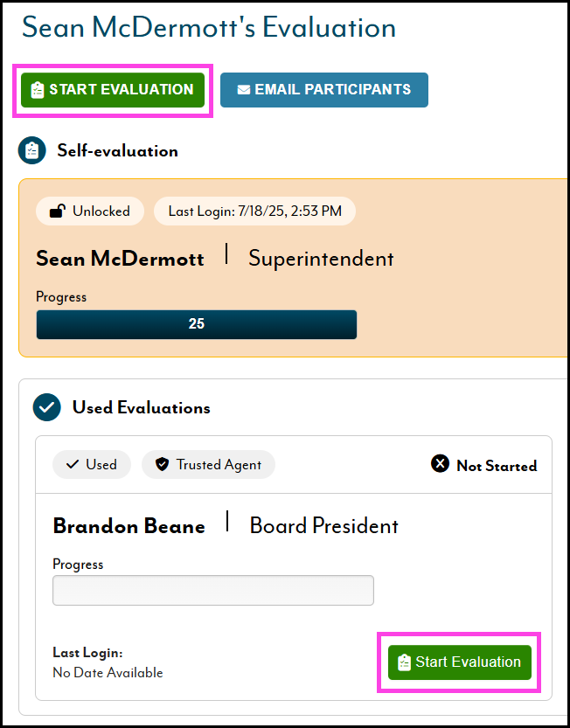Click the open padlock Unlocked icon

(58, 211)
